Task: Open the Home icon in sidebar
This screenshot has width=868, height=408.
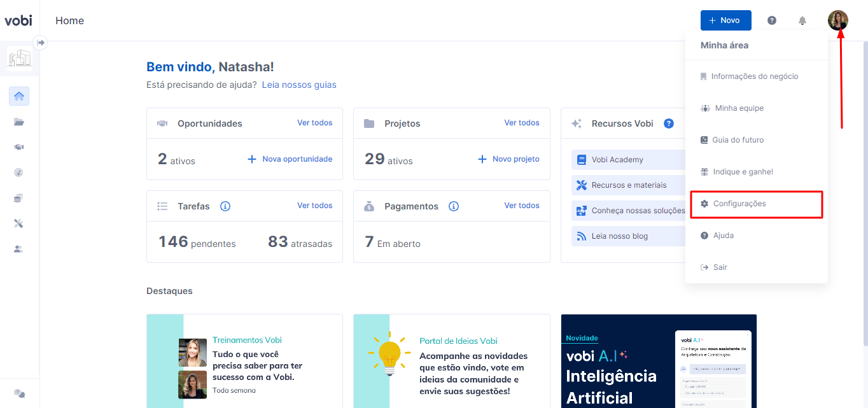Action: point(19,97)
